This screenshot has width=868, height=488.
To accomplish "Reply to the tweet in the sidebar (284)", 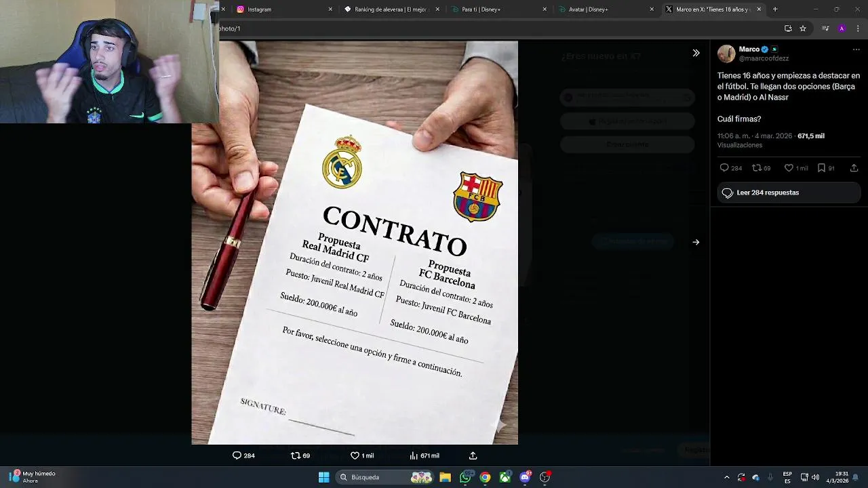I will pyautogui.click(x=730, y=167).
